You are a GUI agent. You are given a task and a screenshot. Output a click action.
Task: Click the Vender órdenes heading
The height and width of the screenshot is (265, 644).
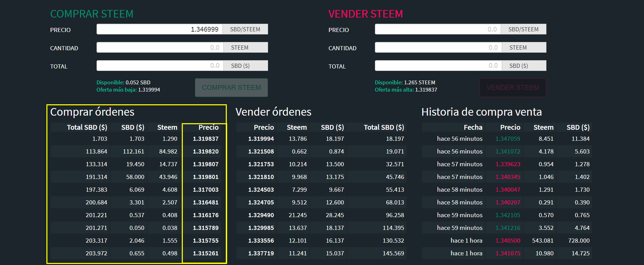coord(274,112)
